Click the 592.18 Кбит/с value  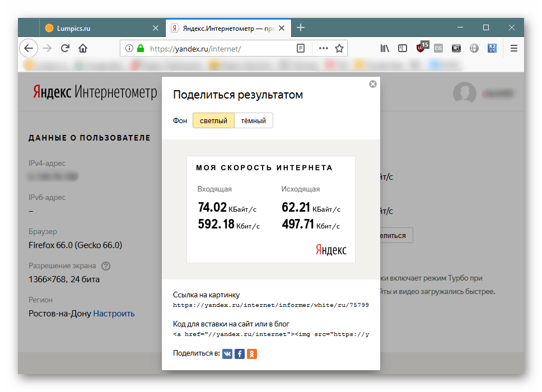coord(229,224)
